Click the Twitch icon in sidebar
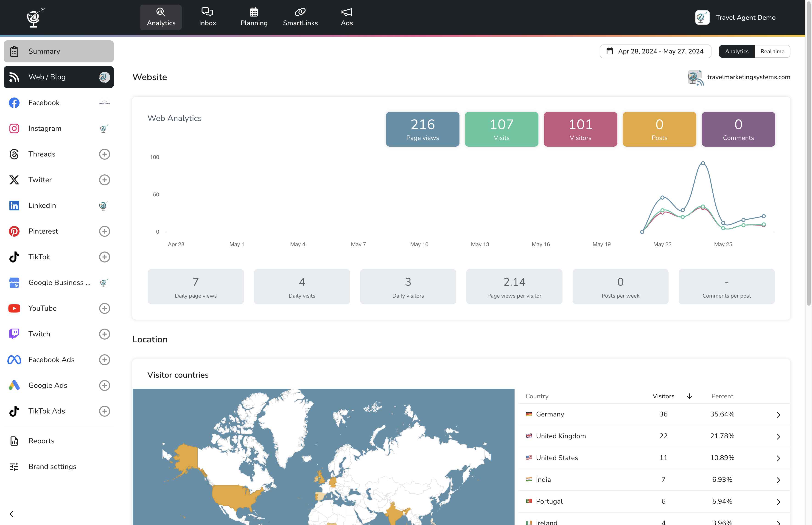Screen dimensions: 812x525 pos(14,334)
